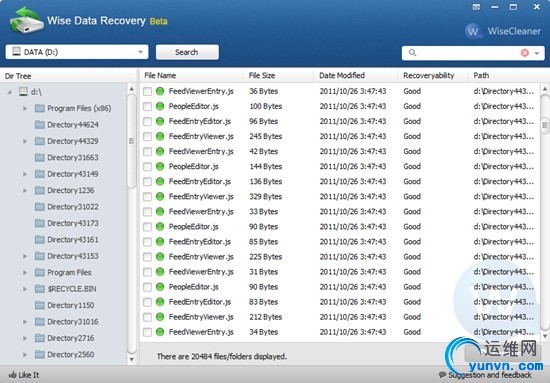Click the Search button
Screen dimensions: 550x383
[x=187, y=52]
